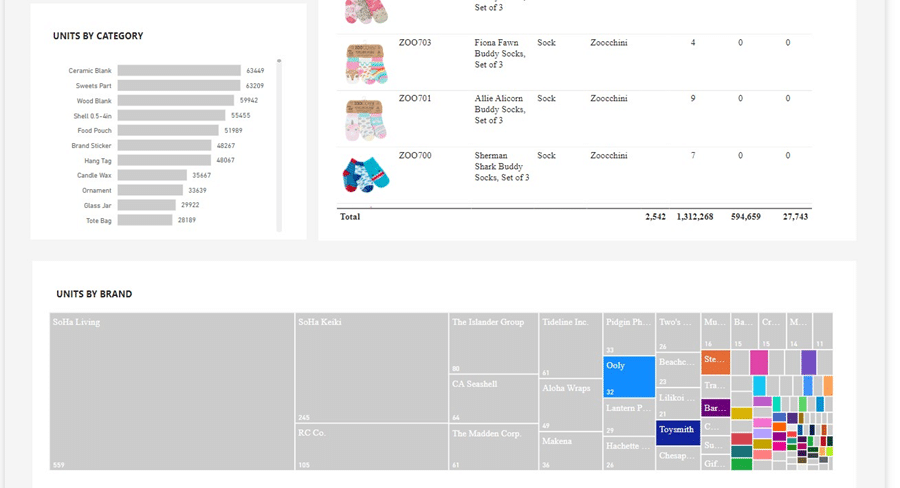Select the Aloha Wraps treemap tile
900x488 pixels.
pos(571,405)
